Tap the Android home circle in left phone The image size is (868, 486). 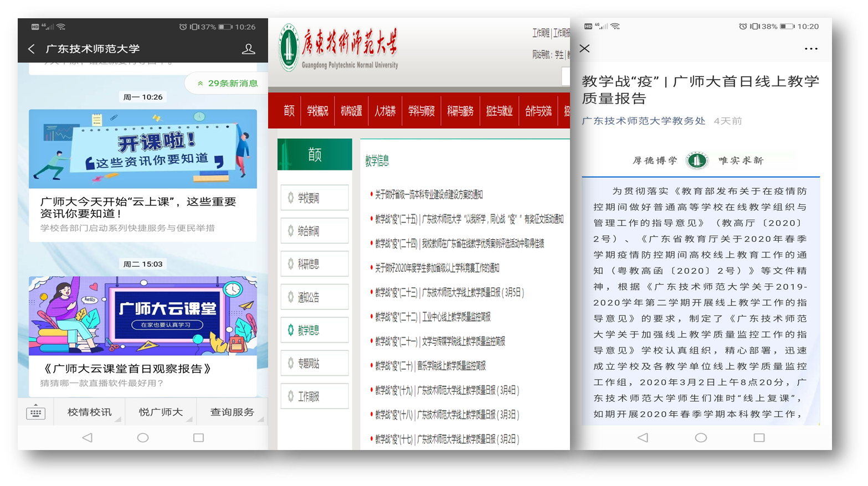click(x=143, y=438)
